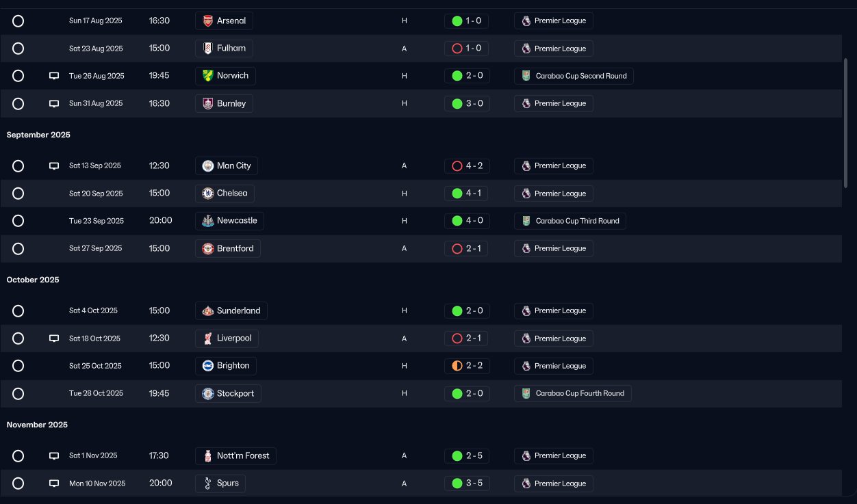Click the Arsenal club crest icon

click(208, 21)
